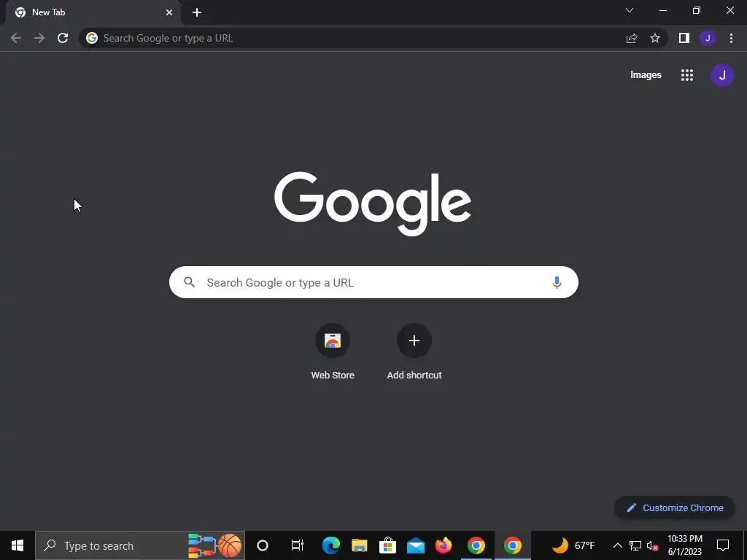Open File Explorer from taskbar
This screenshot has height=560, width=747.
[x=359, y=545]
